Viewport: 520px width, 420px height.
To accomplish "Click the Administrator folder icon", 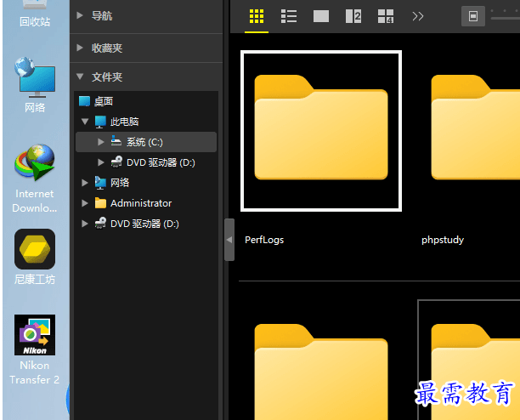I will pyautogui.click(x=100, y=202).
